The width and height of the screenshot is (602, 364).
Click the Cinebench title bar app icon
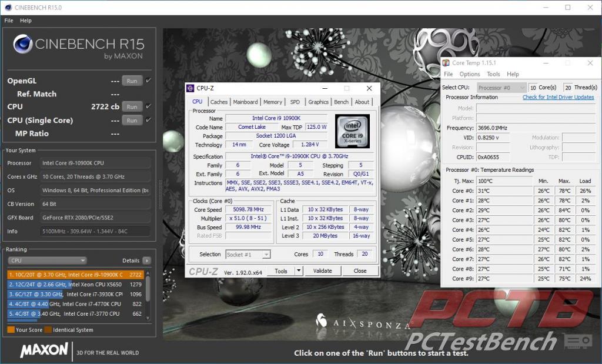coord(8,7)
